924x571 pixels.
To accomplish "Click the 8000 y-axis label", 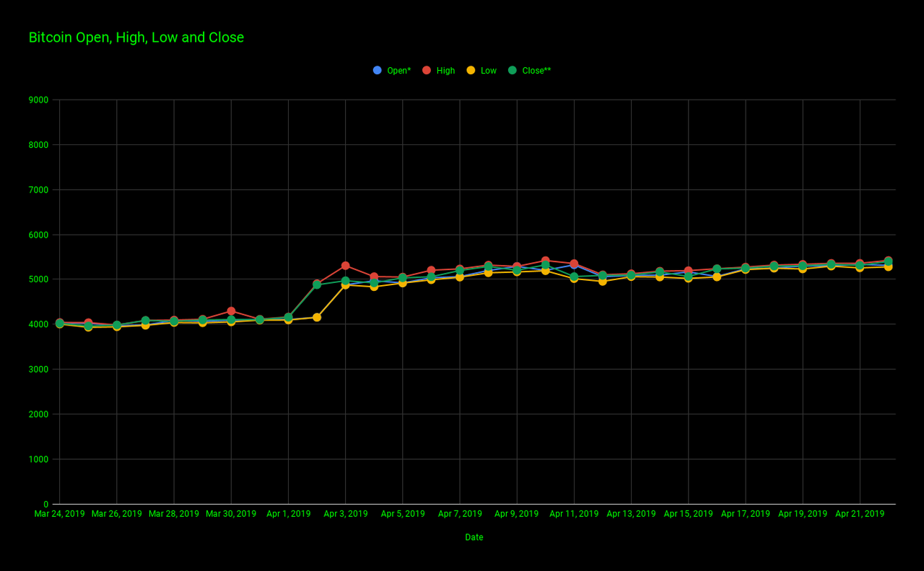I will coord(40,145).
